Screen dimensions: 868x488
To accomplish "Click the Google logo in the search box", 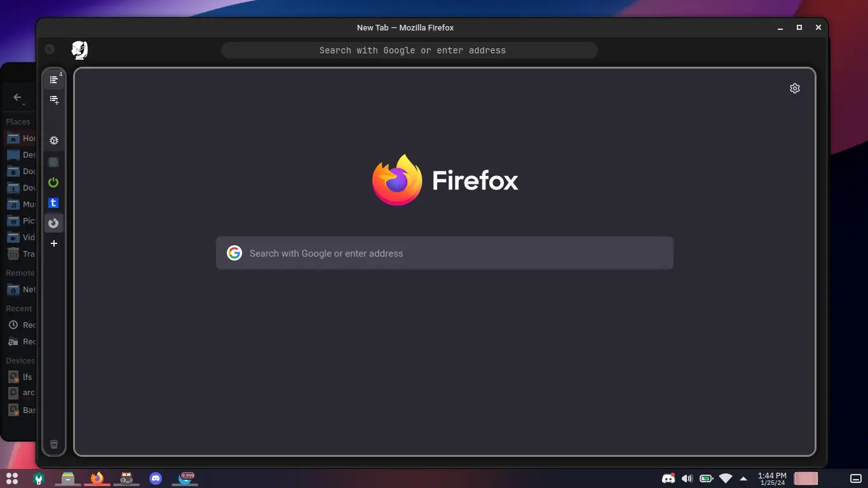I will pos(234,253).
